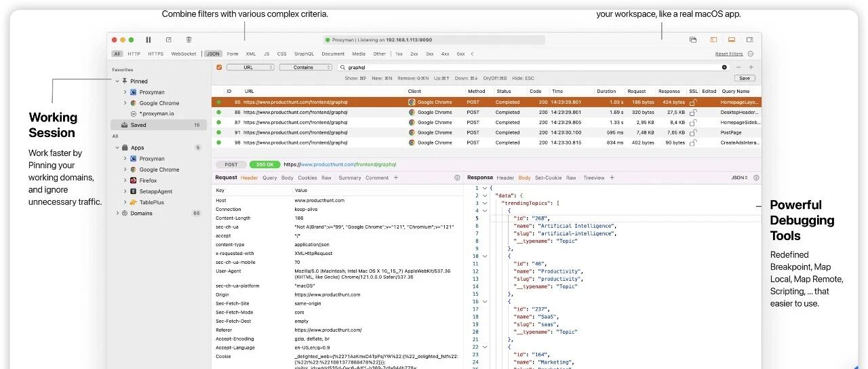Click the *.proxyman.io domain icon under Pinned
This screenshot has width=868, height=369.
[x=134, y=114]
